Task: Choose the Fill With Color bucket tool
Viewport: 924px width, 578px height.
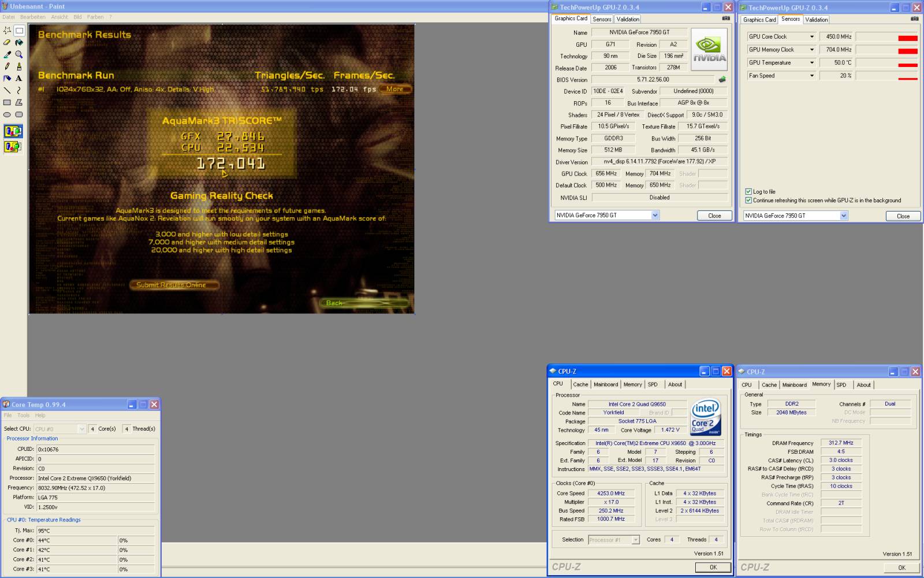Action: pyautogui.click(x=19, y=42)
